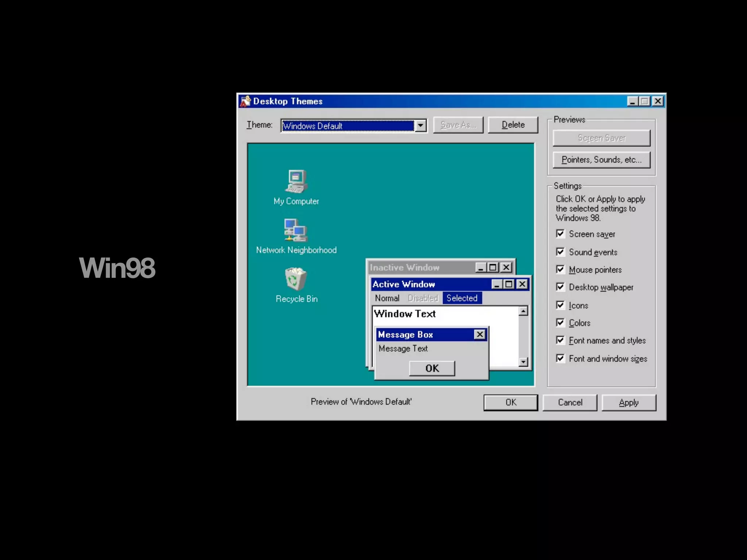
Task: Click the Selected menu item in preview
Action: 462,298
